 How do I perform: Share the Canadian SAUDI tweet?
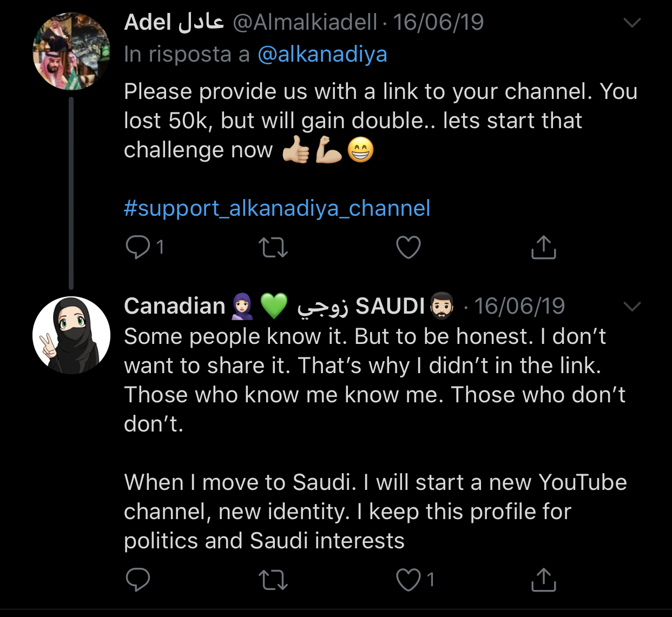[543, 580]
